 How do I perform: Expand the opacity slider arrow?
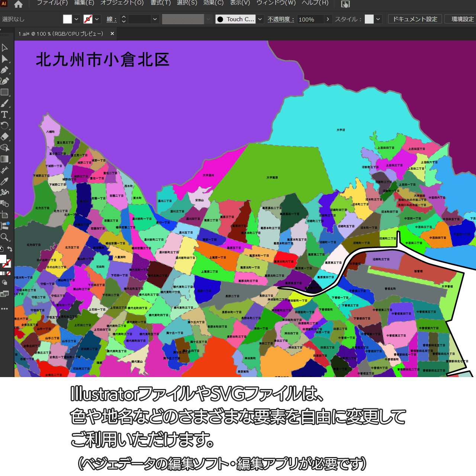[x=328, y=19]
